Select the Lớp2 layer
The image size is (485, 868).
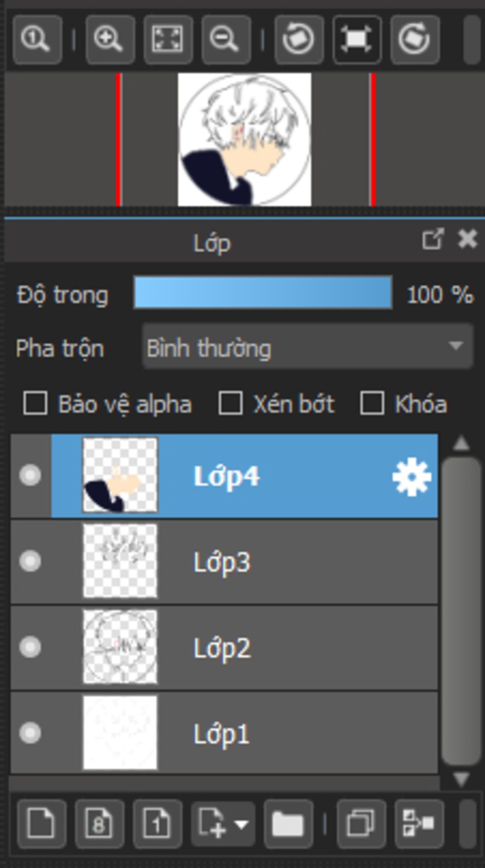click(x=224, y=648)
